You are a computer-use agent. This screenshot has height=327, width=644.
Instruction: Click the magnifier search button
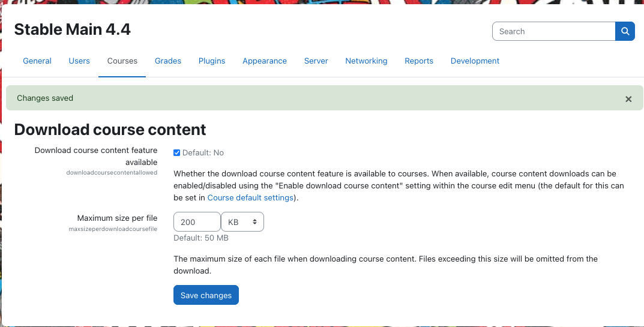pyautogui.click(x=625, y=31)
